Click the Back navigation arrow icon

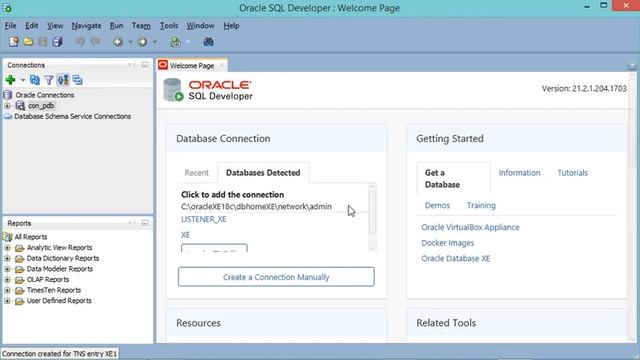tap(118, 42)
